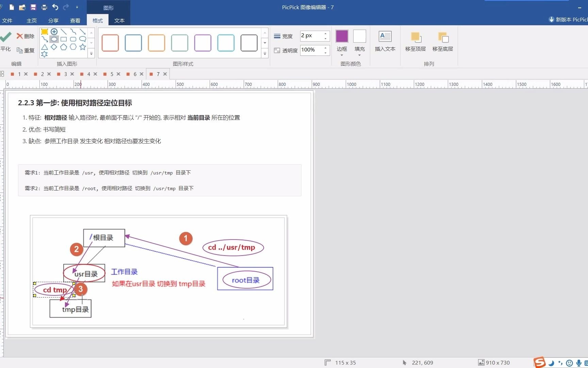Select the five-point star shape tool
This screenshot has width=588, height=368.
point(82,47)
